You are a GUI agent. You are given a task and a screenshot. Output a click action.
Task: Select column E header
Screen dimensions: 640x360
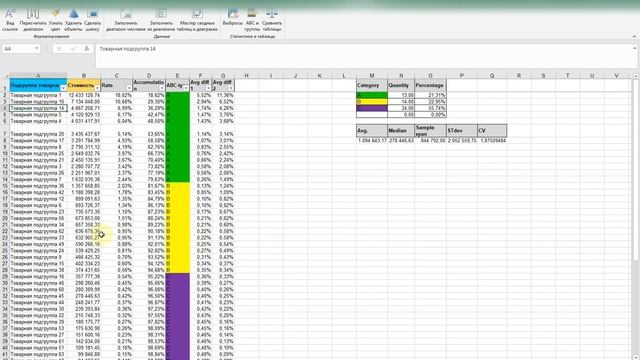(x=178, y=76)
